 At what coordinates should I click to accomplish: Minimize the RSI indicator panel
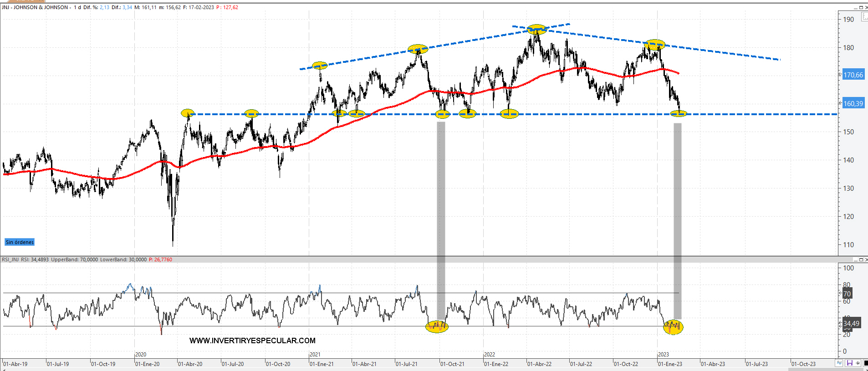coord(855,259)
